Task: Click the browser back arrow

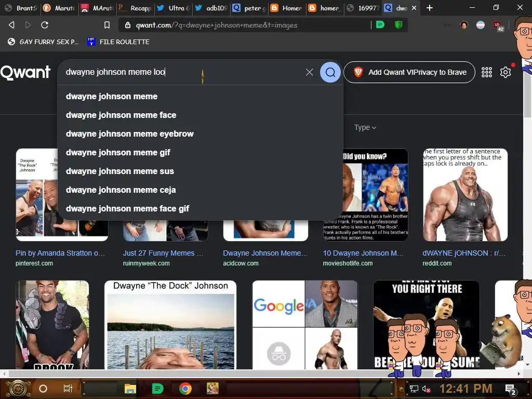Action: (x=11, y=25)
